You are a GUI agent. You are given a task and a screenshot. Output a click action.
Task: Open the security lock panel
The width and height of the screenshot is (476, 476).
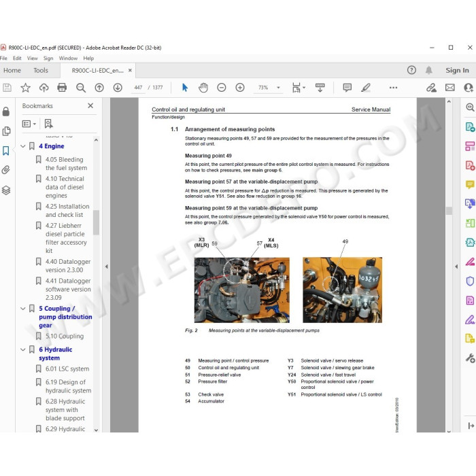[5, 112]
